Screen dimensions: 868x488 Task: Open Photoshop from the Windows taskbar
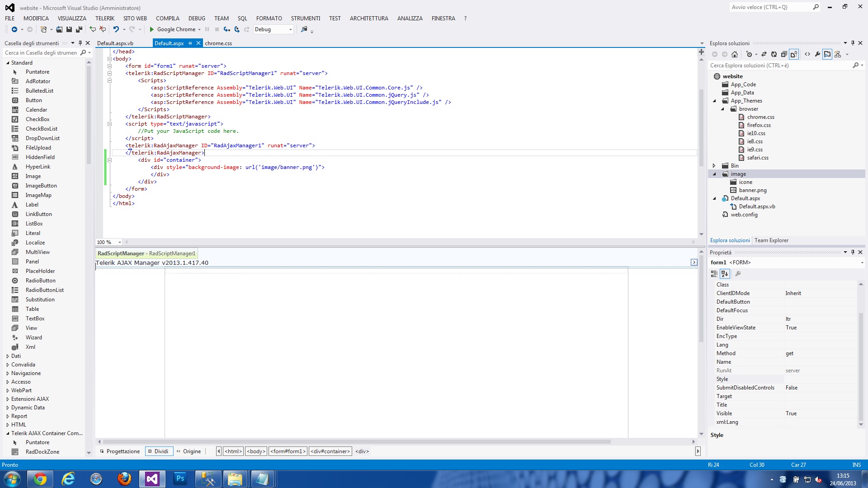coord(180,479)
